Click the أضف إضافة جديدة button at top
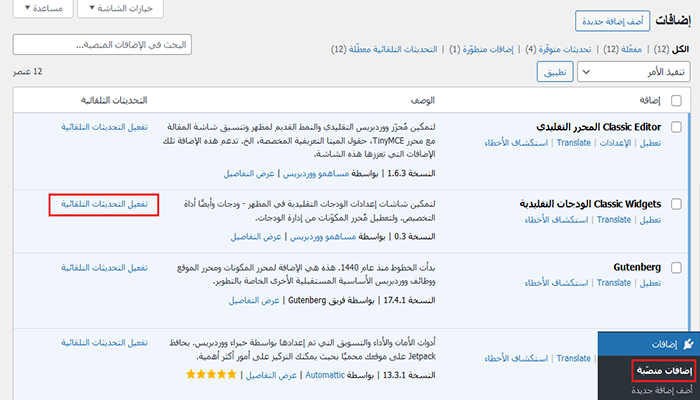 [612, 21]
